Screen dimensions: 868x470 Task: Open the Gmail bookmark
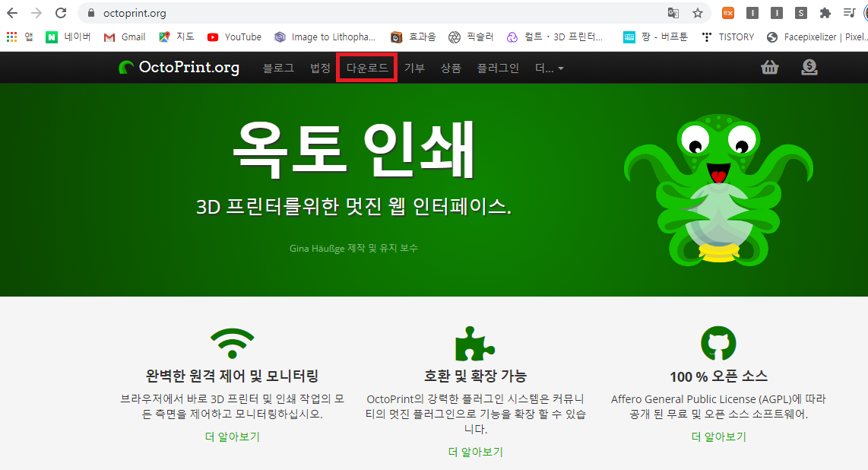click(125, 37)
